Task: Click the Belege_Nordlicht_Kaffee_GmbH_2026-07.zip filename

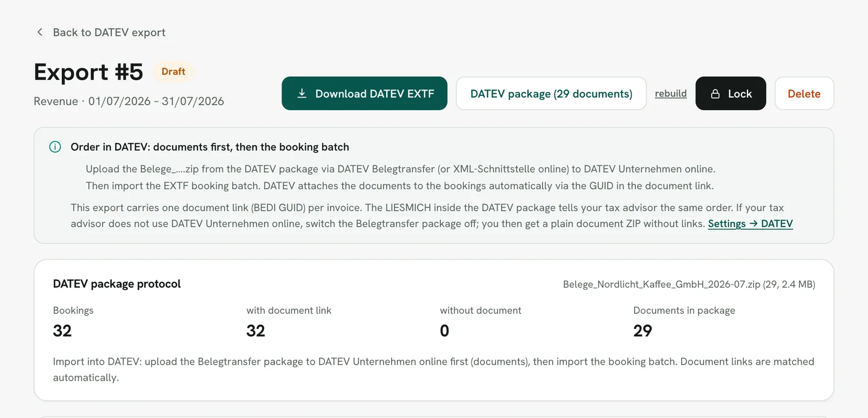Action: 689,284
